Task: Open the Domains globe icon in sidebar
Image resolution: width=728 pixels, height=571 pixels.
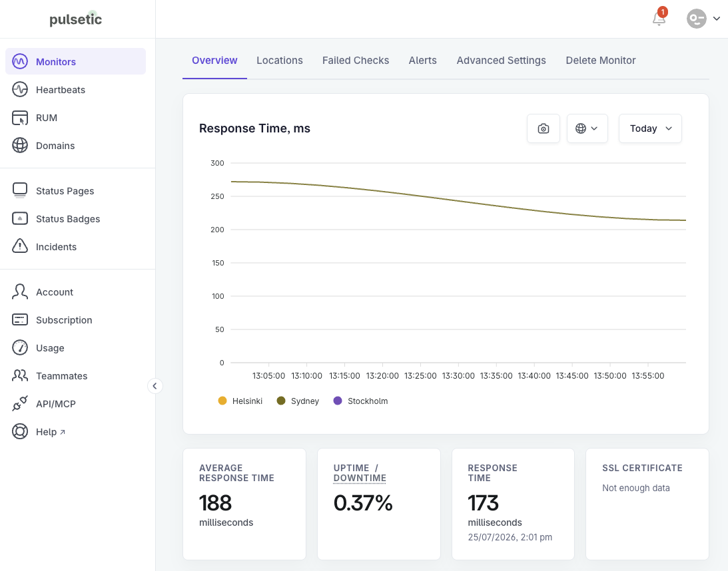Action: (20, 146)
